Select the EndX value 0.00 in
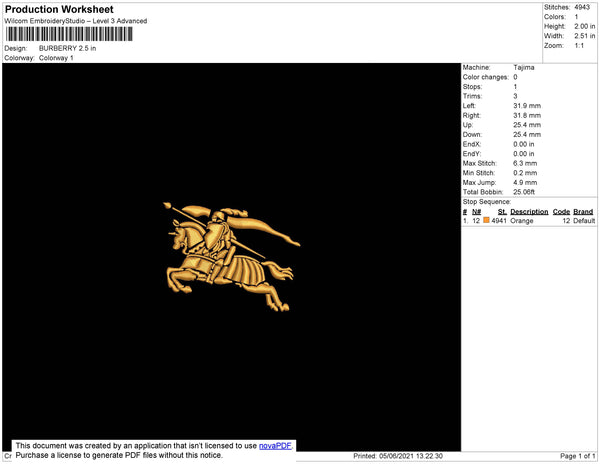 point(524,144)
